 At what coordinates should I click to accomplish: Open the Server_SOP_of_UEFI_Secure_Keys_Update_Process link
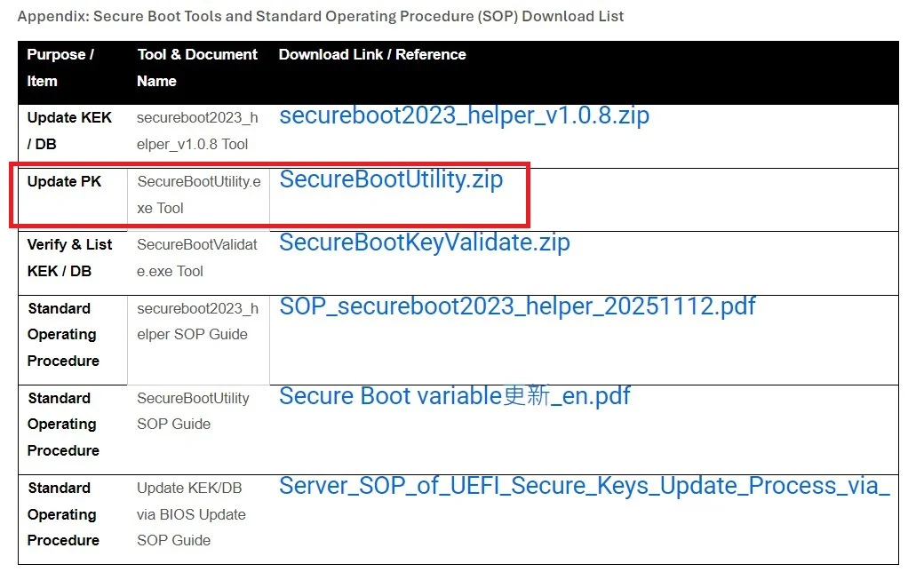click(x=585, y=486)
